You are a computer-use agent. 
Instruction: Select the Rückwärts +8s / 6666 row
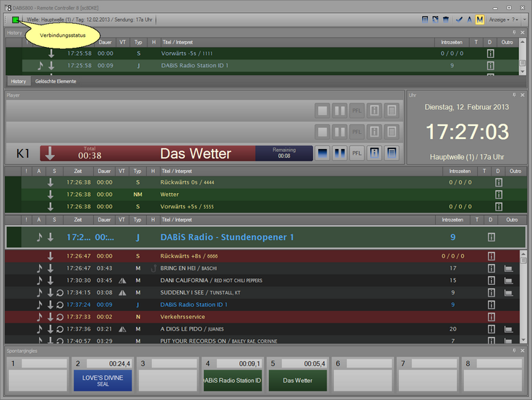[262, 256]
